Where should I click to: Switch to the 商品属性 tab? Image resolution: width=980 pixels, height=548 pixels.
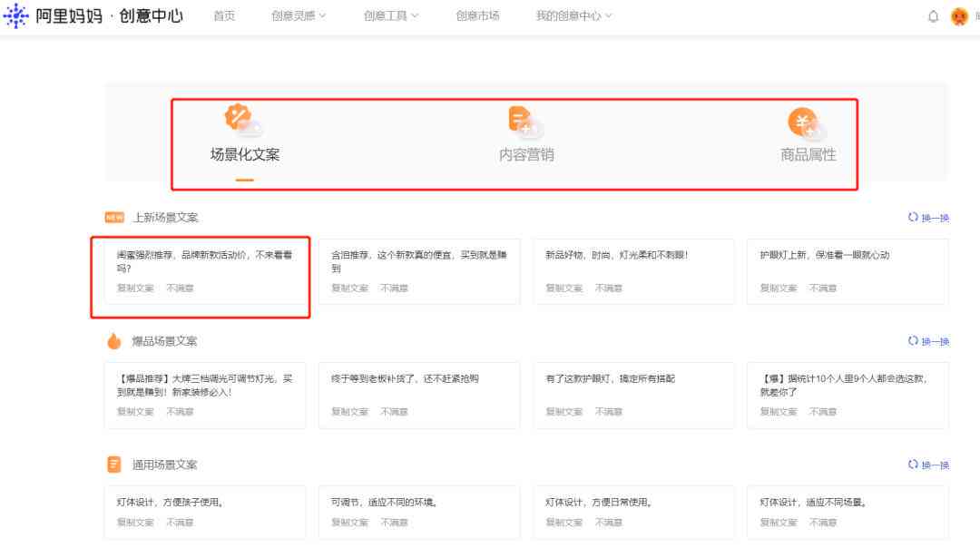point(808,136)
